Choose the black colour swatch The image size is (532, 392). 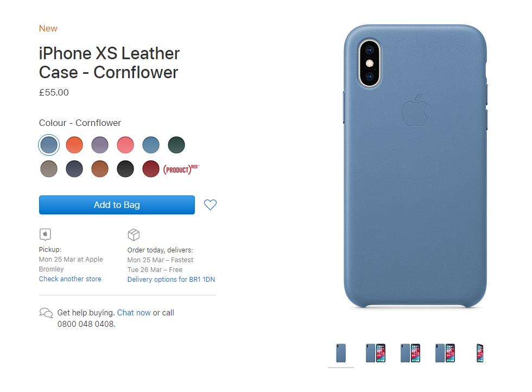pyautogui.click(x=125, y=169)
